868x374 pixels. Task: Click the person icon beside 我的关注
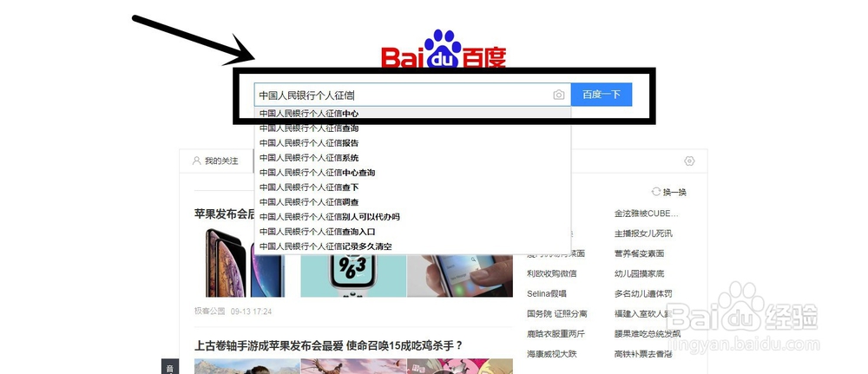point(196,161)
